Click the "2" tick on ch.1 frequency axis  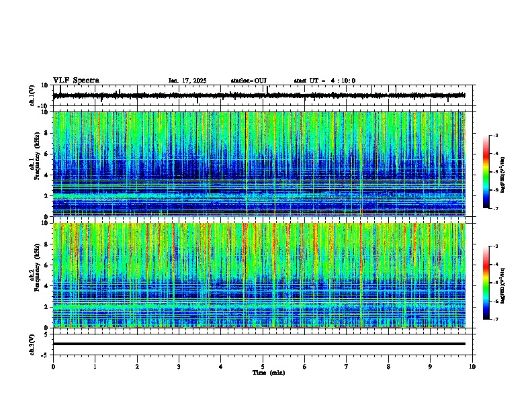tap(46, 195)
